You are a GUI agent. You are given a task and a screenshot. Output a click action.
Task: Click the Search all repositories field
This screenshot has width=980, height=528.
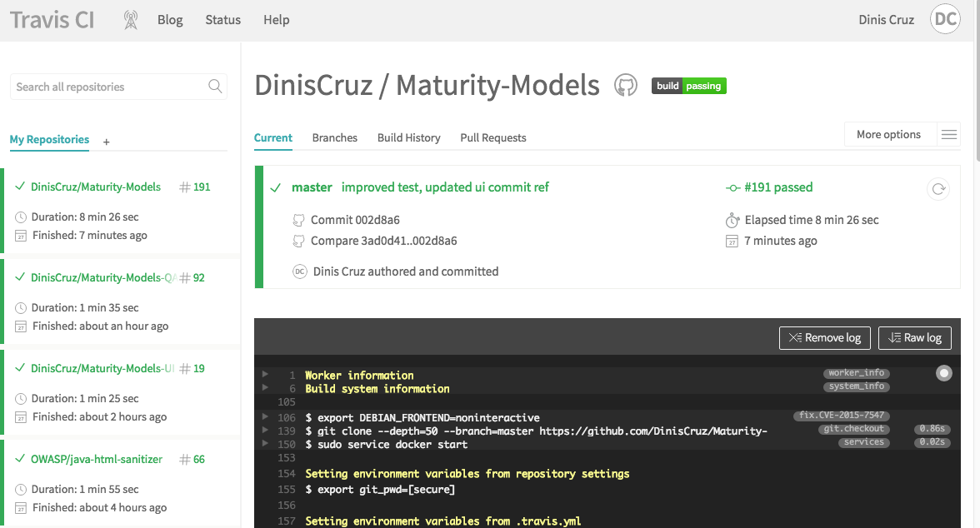click(108, 87)
